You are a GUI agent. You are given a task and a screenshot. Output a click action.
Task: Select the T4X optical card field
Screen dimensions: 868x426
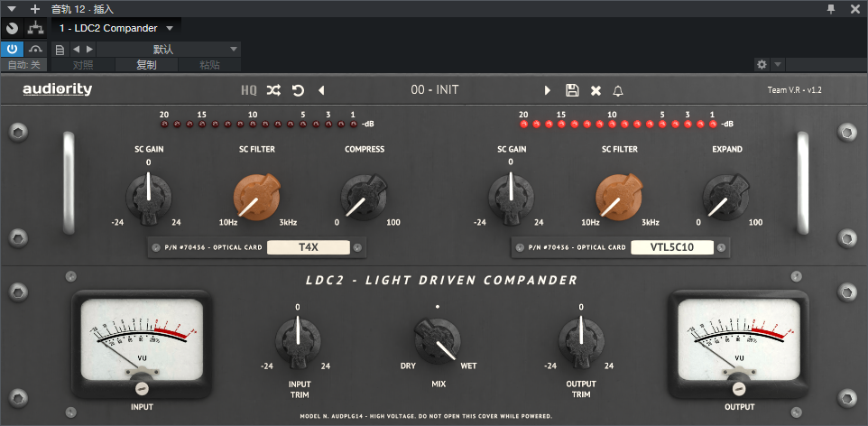point(309,247)
